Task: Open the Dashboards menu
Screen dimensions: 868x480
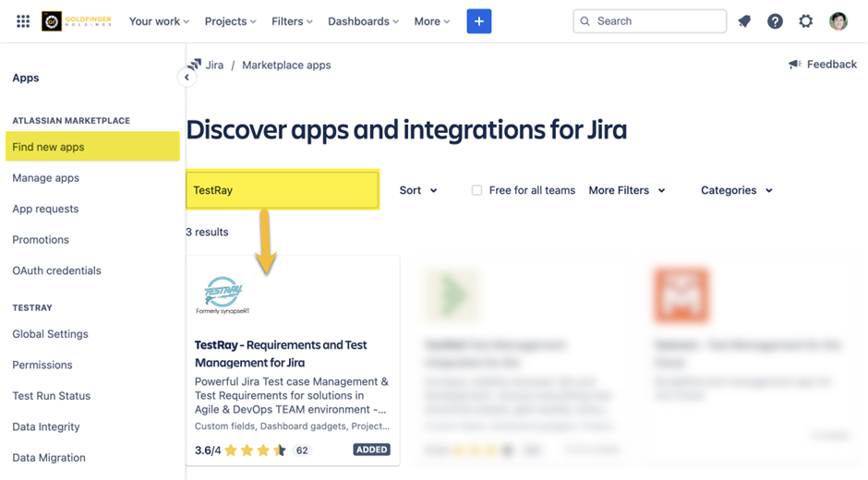Action: (363, 21)
